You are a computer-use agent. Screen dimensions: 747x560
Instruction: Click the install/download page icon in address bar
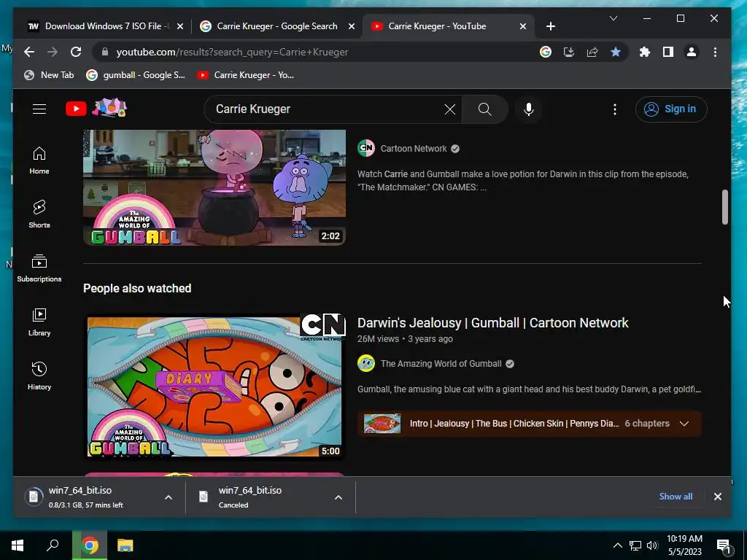pyautogui.click(x=569, y=52)
